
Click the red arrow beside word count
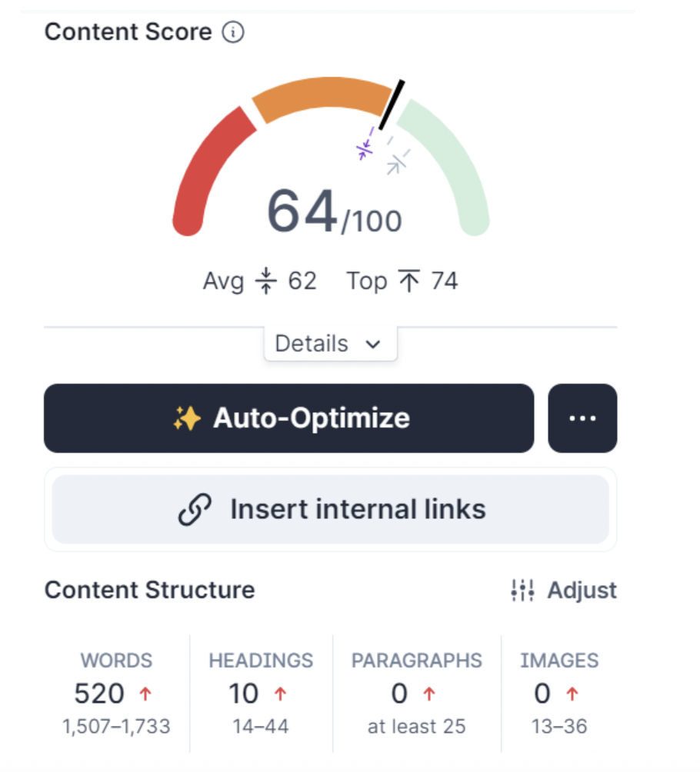click(x=145, y=694)
